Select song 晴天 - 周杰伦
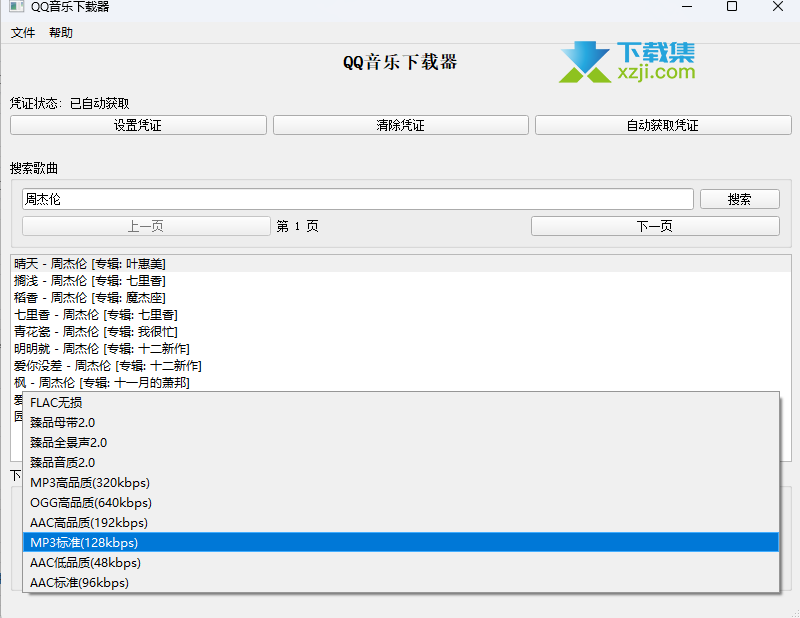800x618 pixels. coord(401,264)
